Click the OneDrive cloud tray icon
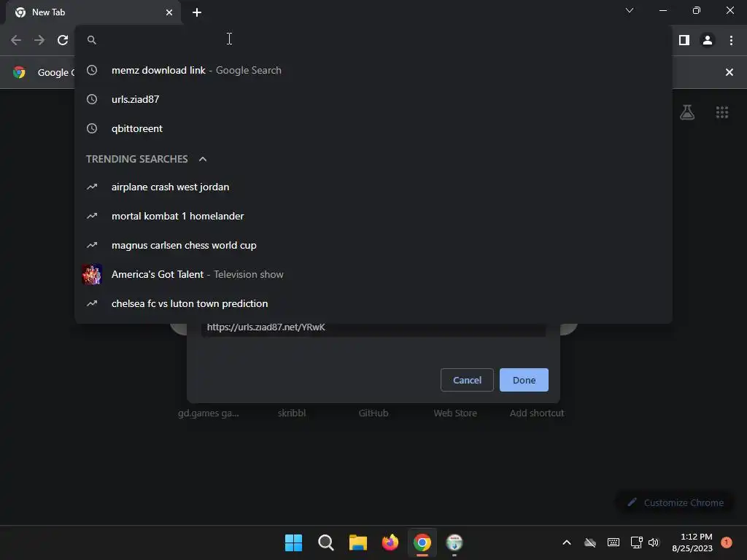Screen dimensions: 747x560 click(589, 542)
